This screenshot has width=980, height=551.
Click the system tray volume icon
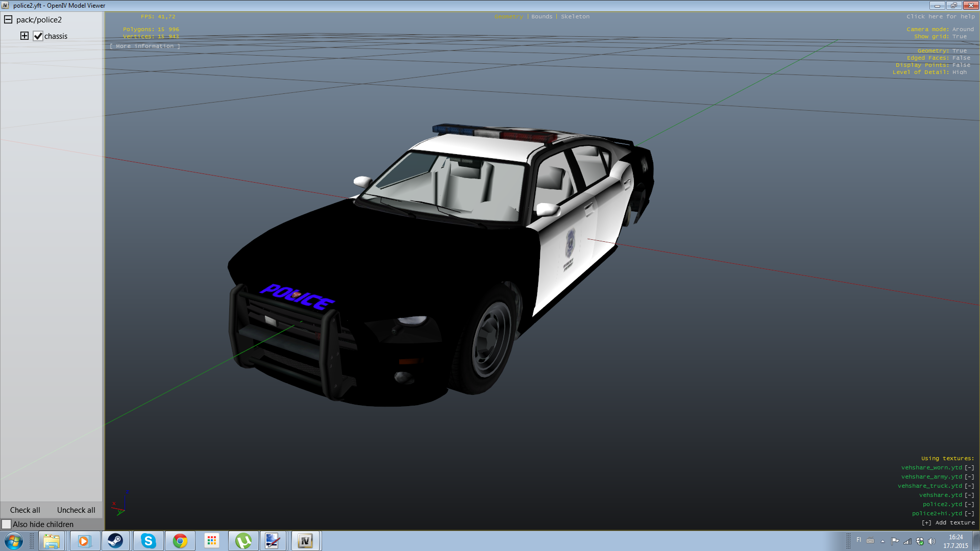point(932,541)
